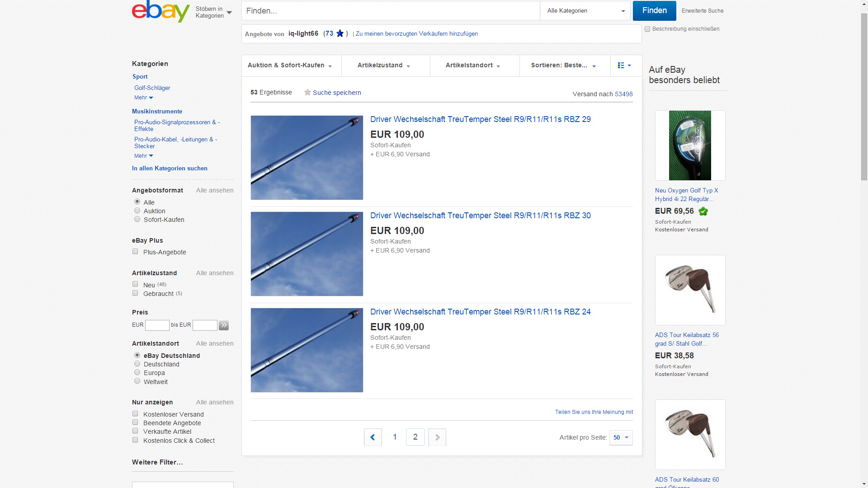This screenshot has width=868, height=488.
Task: Click postal code 53498 link
Action: 623,94
